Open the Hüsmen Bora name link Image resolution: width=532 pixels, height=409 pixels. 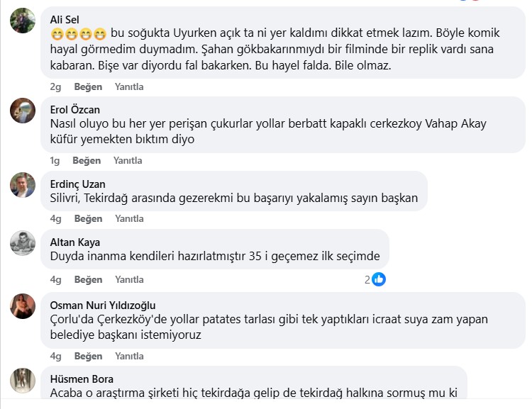82,379
